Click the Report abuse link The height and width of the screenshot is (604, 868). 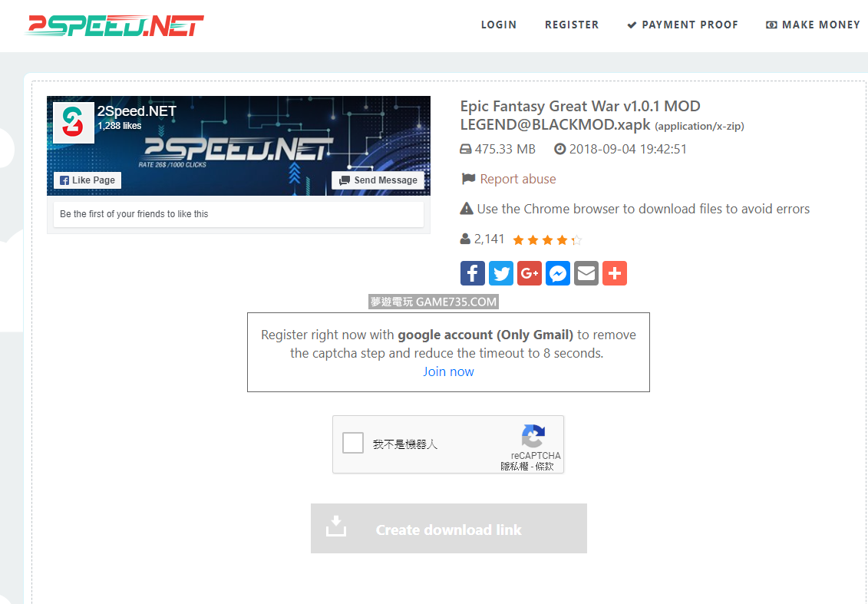click(517, 179)
